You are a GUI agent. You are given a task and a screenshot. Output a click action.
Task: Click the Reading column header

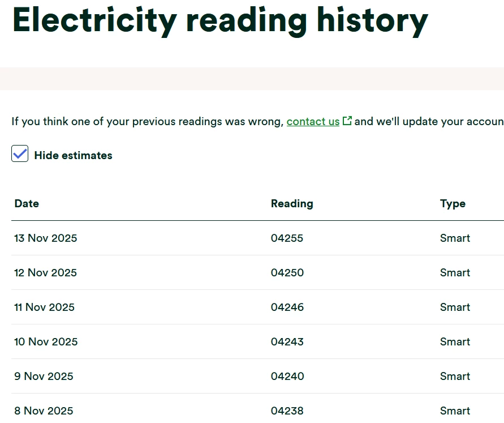click(292, 204)
